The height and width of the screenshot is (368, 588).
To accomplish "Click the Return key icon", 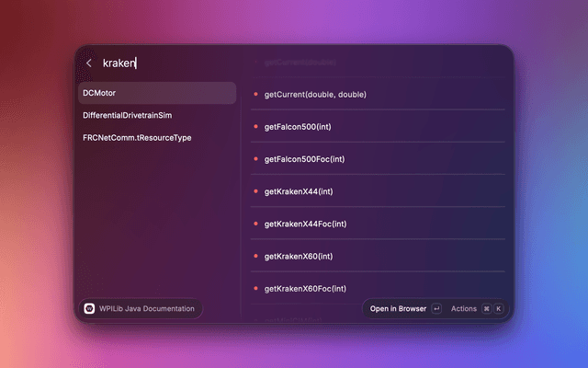I will pos(436,309).
